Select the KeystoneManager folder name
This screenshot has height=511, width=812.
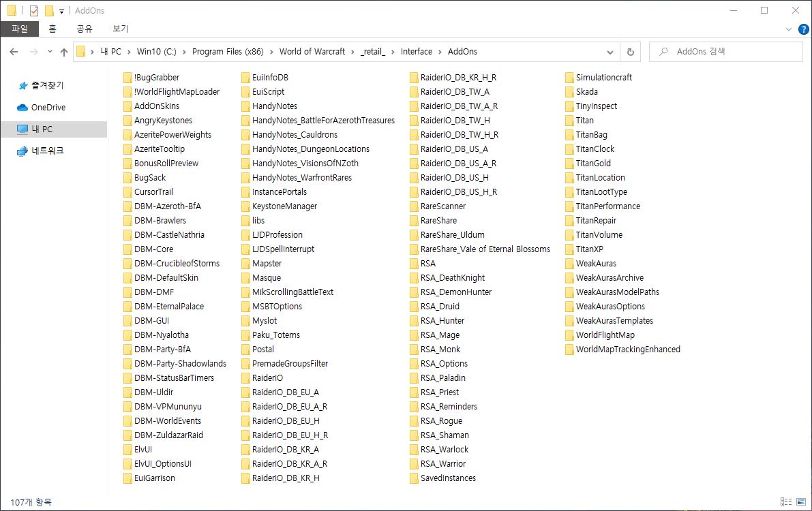(284, 206)
